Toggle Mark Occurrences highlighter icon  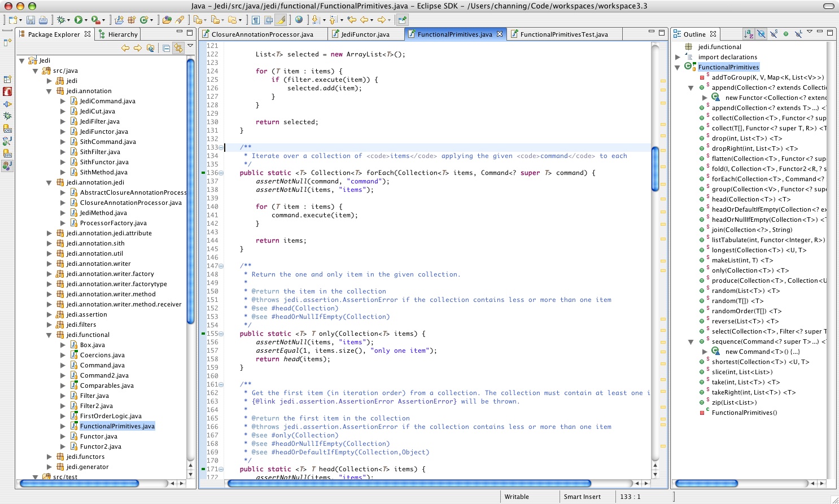281,20
